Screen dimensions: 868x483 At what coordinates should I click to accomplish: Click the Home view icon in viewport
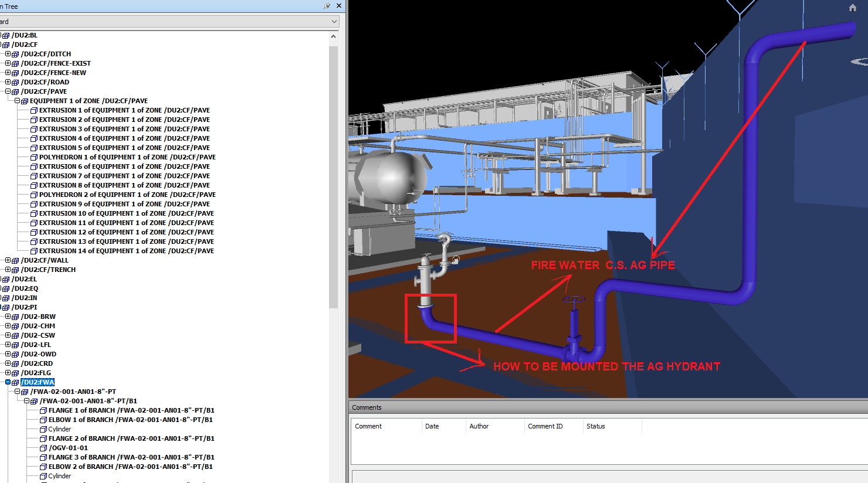[x=853, y=8]
